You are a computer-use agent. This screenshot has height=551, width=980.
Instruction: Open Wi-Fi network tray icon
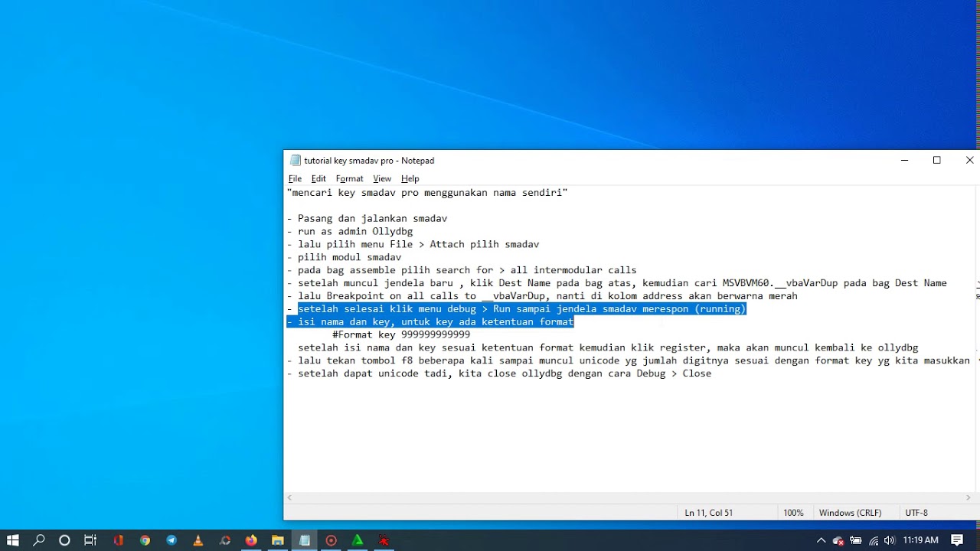pos(874,540)
